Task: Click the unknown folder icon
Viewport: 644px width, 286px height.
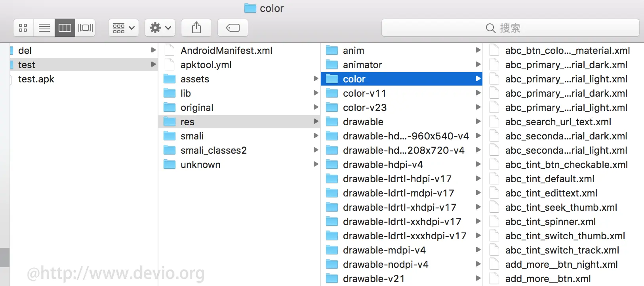Action: (170, 164)
